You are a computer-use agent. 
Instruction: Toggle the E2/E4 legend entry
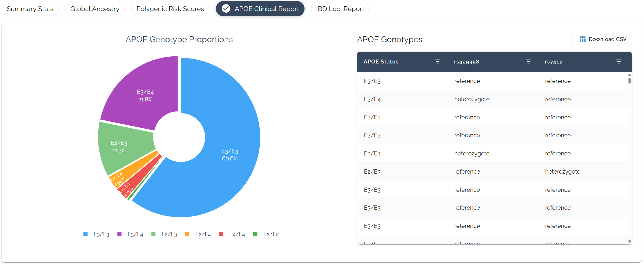click(198, 234)
